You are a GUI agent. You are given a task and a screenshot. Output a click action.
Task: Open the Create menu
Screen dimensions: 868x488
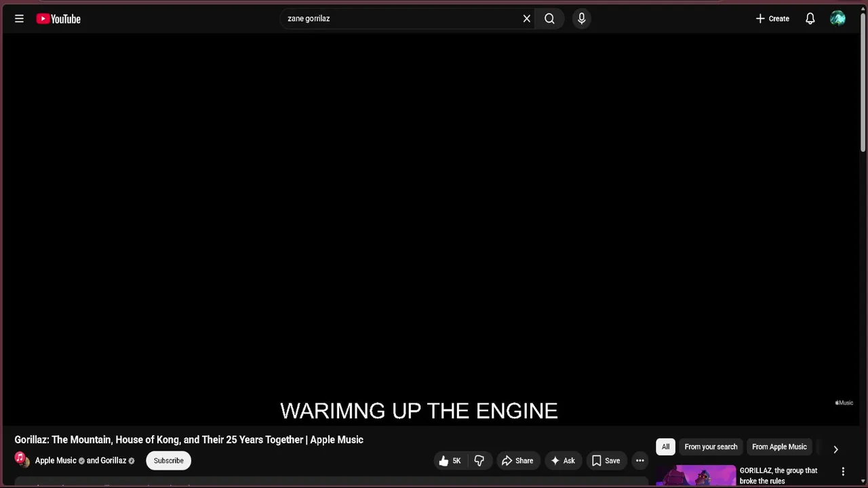[x=772, y=19]
